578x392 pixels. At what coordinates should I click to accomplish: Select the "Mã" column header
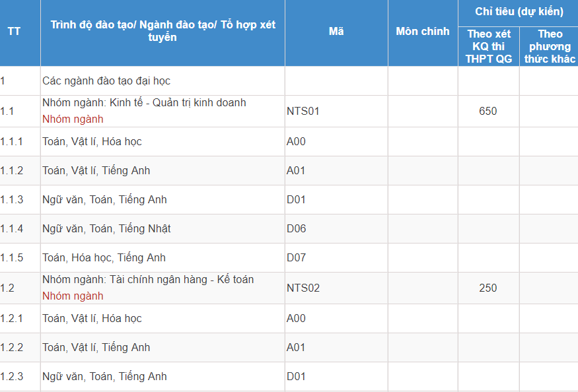pyautogui.click(x=336, y=32)
